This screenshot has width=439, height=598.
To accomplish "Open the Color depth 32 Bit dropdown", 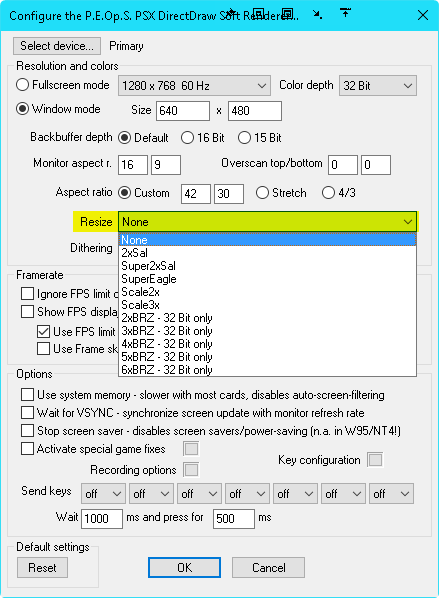I will 378,85.
